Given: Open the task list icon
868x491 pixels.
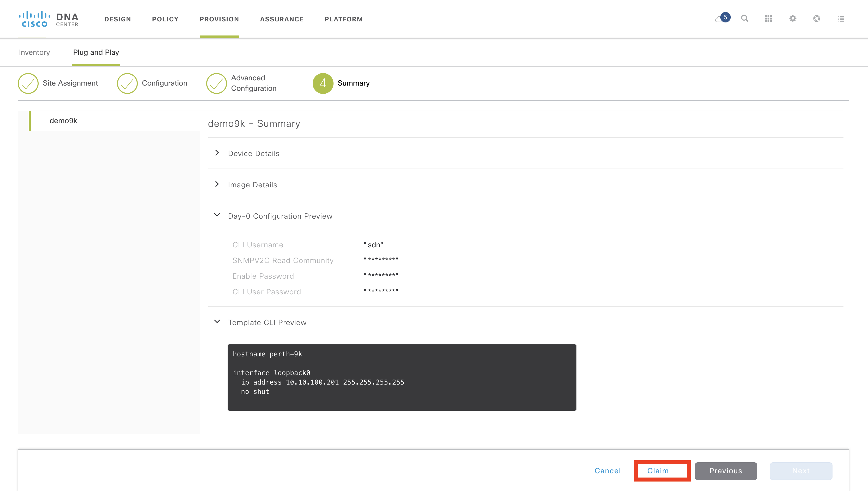Looking at the screenshot, I should (841, 19).
